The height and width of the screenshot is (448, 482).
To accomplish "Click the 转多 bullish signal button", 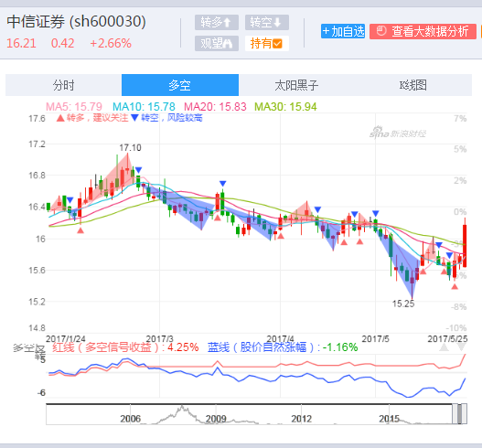I will coord(217,23).
